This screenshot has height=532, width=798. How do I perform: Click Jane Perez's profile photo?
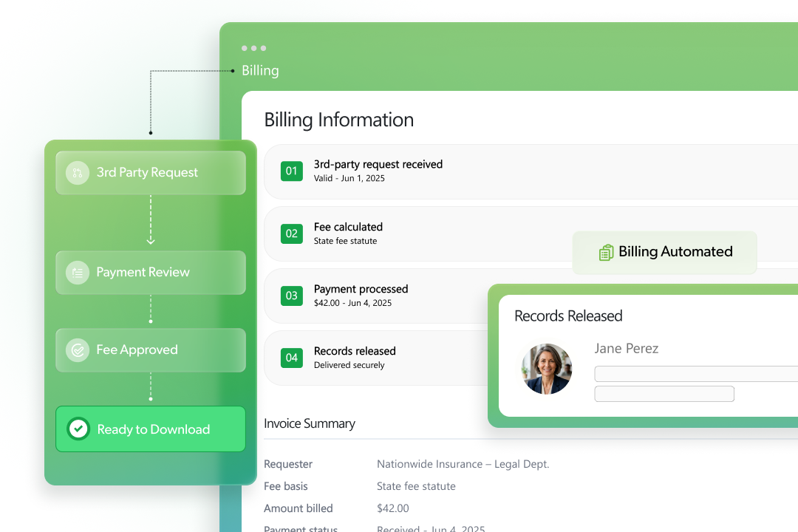547,369
